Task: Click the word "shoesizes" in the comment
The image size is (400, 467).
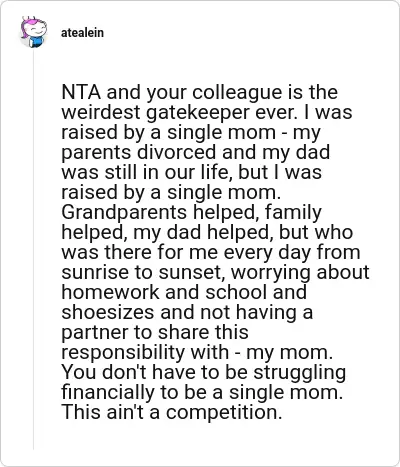Action: pos(108,312)
